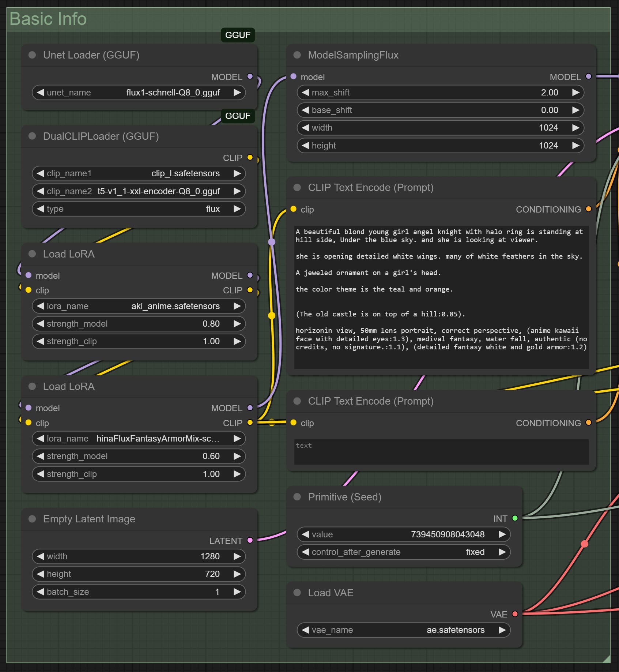Click the DualCLIPLoader CLIP output socket
The width and height of the screenshot is (619, 672).
click(x=250, y=157)
